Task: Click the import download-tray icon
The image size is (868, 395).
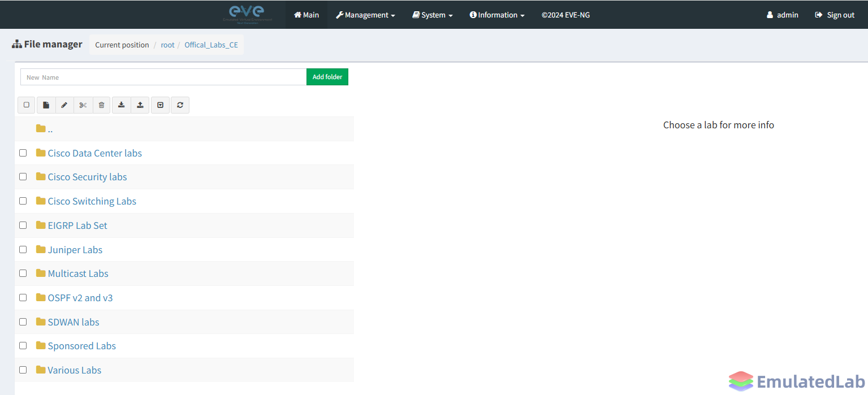Action: tap(121, 105)
